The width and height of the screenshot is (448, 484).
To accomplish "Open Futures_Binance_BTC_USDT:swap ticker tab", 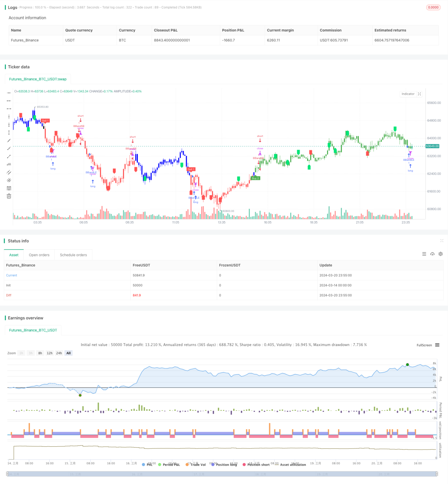I will click(x=38, y=79).
